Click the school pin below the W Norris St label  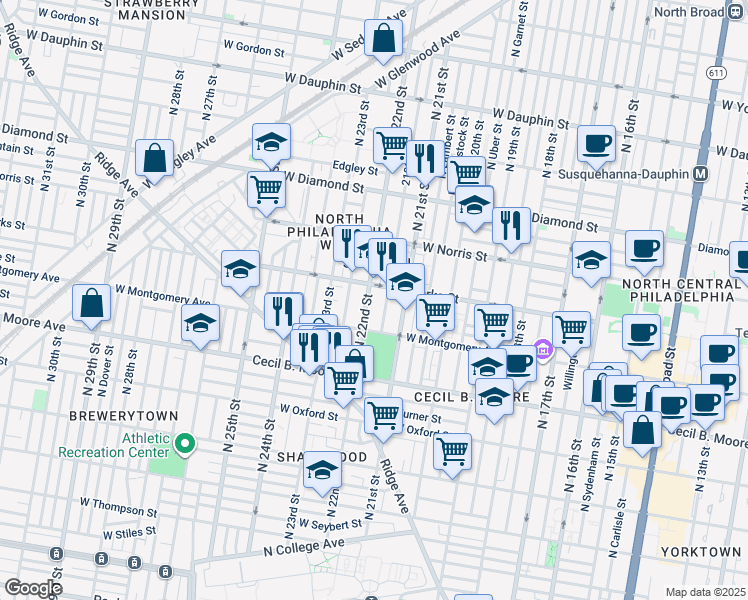pos(405,284)
